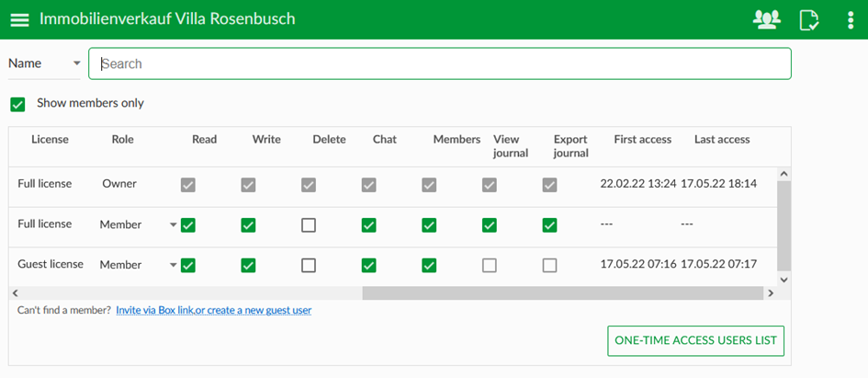Click the License column header
Screen dimensions: 868x378
pyautogui.click(x=50, y=140)
